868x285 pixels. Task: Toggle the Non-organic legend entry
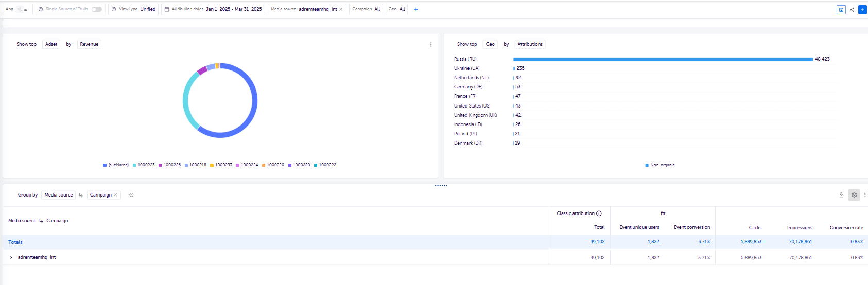[x=660, y=165]
